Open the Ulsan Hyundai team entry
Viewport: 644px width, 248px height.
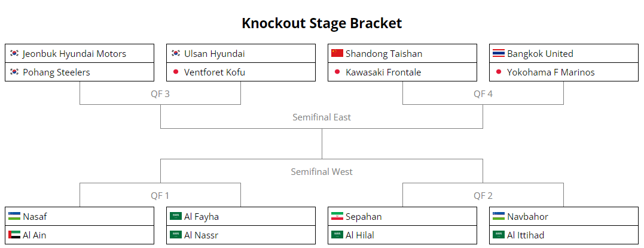coord(241,53)
